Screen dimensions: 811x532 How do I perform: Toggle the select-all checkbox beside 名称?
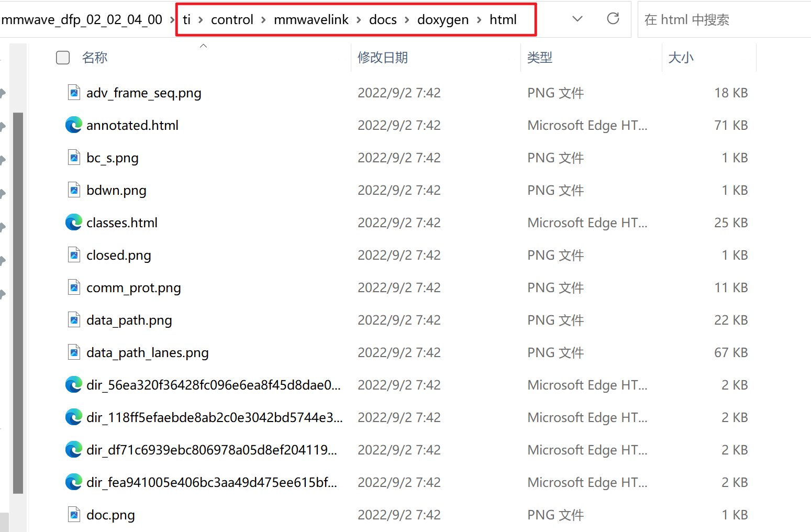(63, 58)
